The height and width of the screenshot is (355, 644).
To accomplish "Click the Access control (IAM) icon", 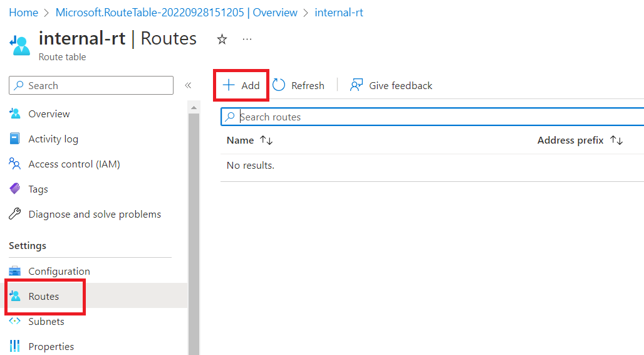I will tap(15, 164).
